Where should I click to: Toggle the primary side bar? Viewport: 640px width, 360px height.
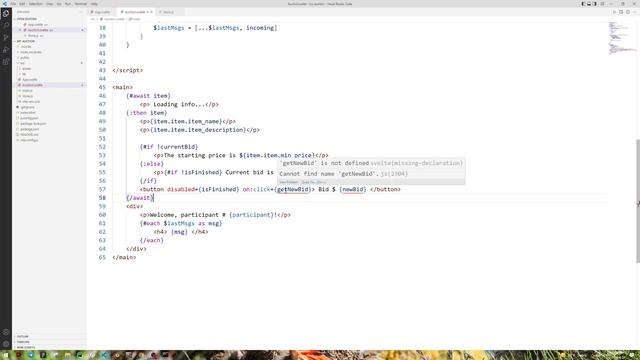pyautogui.click(x=584, y=4)
